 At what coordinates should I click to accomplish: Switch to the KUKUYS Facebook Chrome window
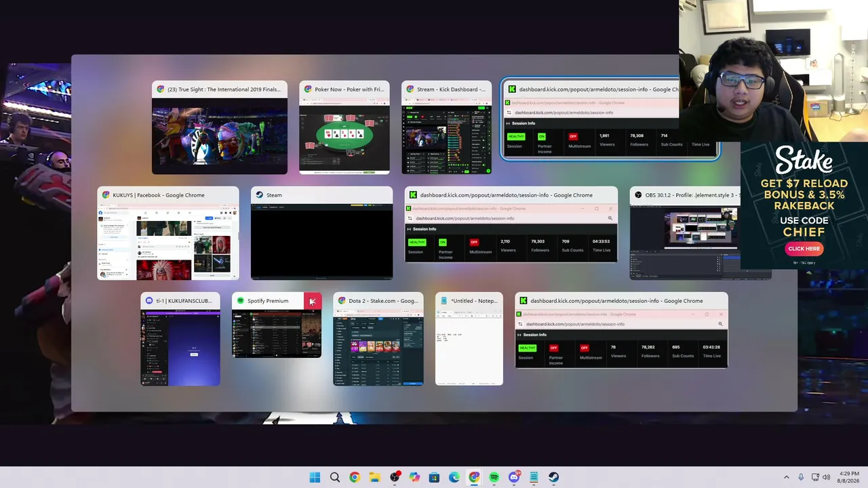click(x=168, y=233)
